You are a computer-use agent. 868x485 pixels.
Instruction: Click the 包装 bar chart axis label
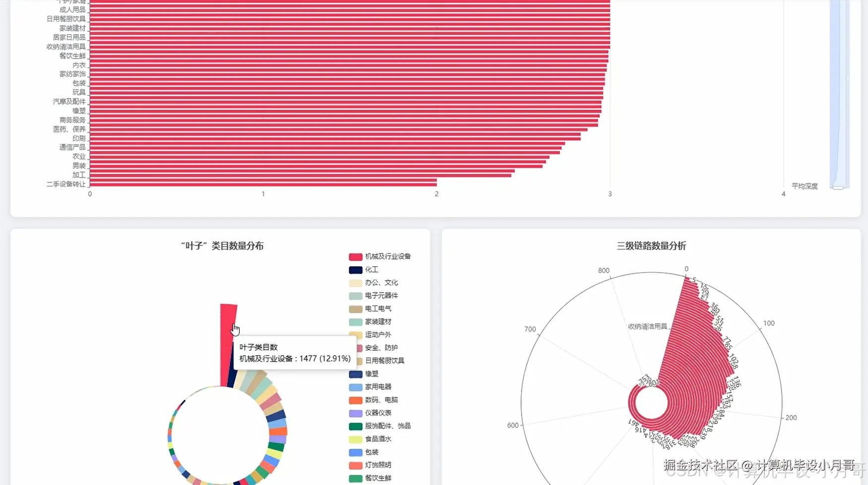point(79,83)
